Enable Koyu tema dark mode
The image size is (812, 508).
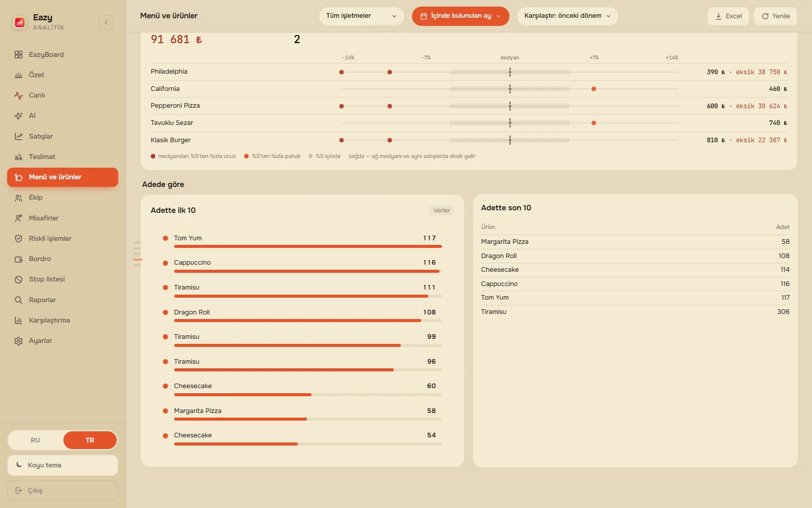click(62, 465)
